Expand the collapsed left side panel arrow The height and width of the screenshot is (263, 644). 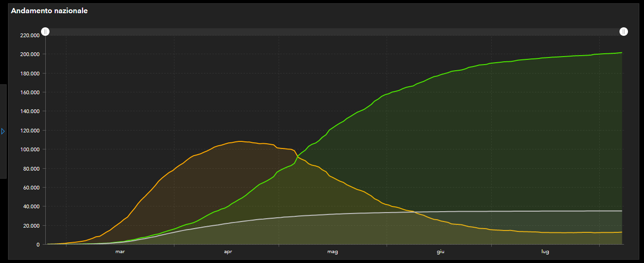point(3,131)
